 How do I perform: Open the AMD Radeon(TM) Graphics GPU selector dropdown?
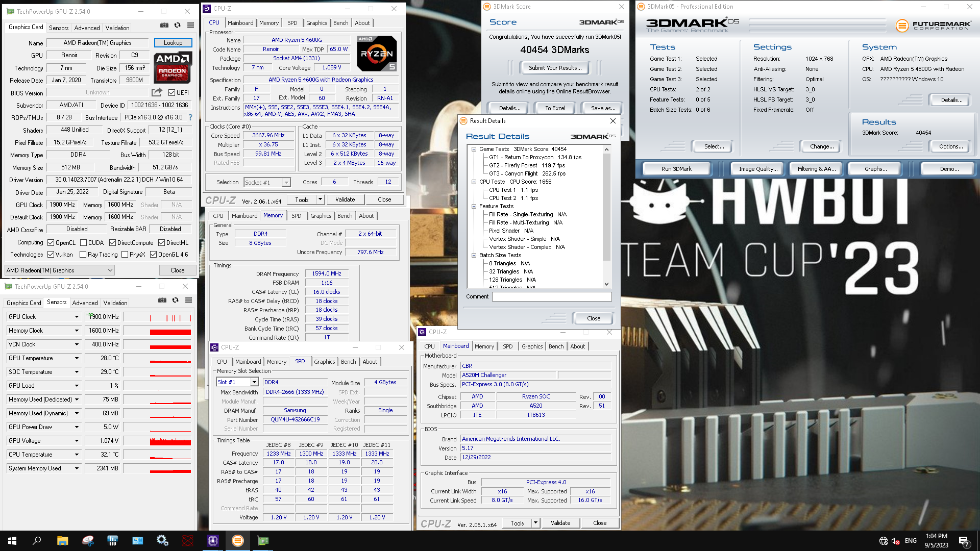point(59,270)
